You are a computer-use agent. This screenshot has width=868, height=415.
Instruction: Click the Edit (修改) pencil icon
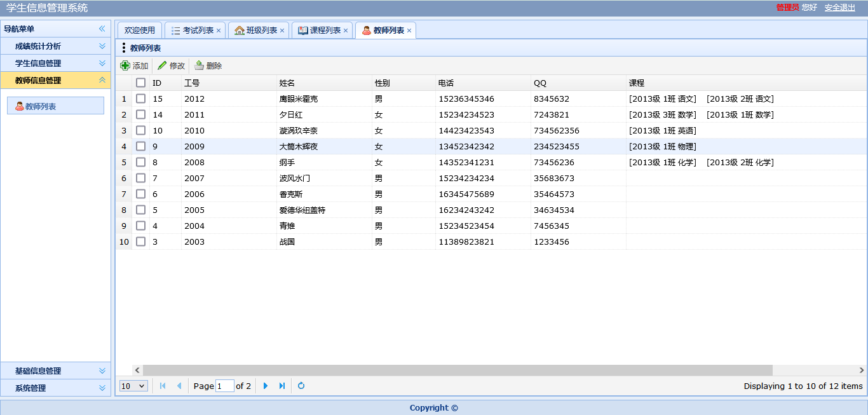(162, 65)
